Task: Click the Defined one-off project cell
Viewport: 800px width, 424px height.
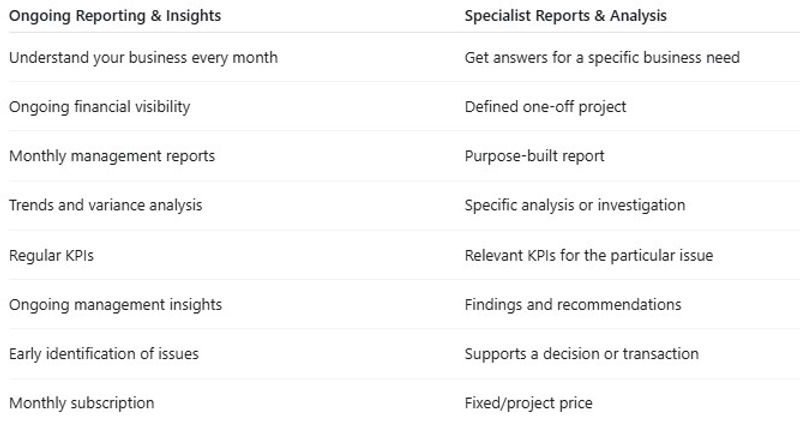Action: pyautogui.click(x=545, y=107)
